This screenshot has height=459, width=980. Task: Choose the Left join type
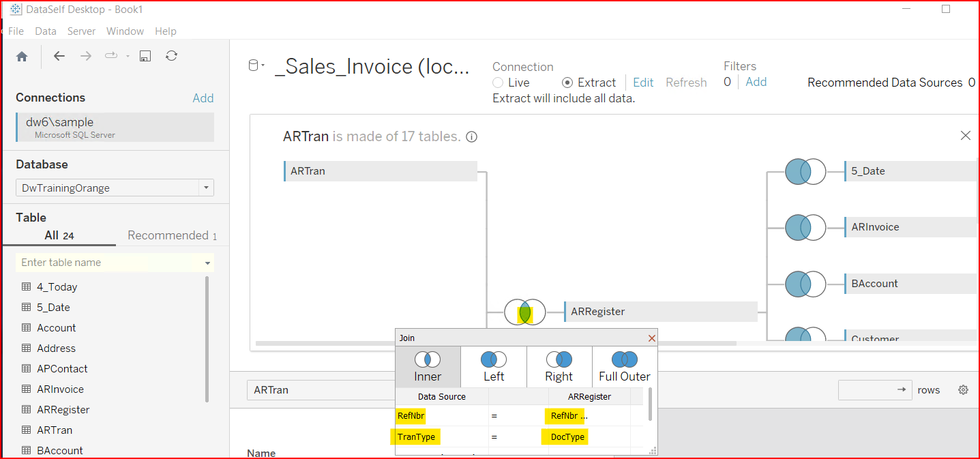click(x=493, y=367)
